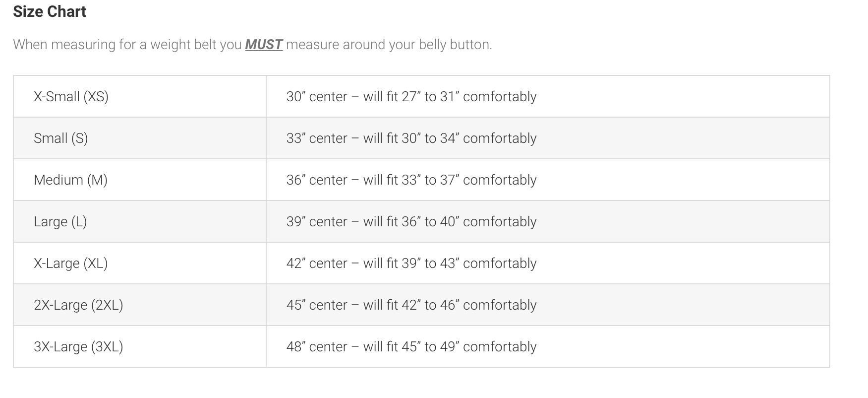
Task: Click the 30” center measurement description
Action: coord(411,96)
